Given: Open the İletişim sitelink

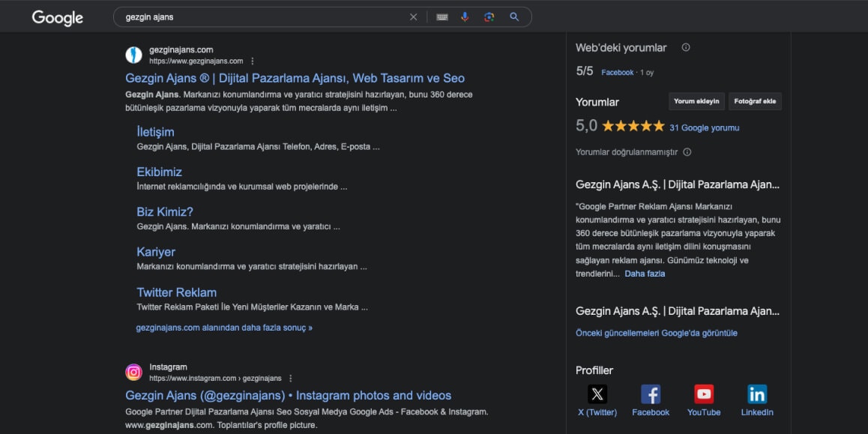Looking at the screenshot, I should click(156, 132).
